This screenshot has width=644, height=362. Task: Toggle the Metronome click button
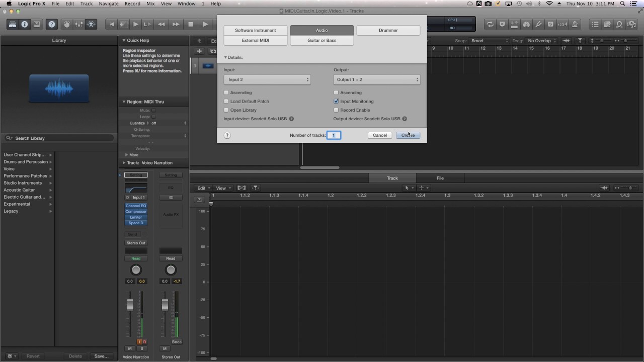[x=575, y=24]
